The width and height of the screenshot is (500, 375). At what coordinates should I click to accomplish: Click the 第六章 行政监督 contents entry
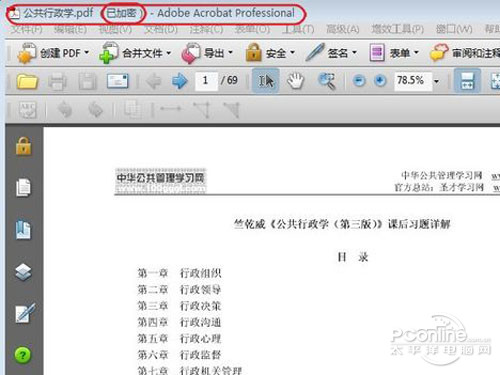pos(179,355)
